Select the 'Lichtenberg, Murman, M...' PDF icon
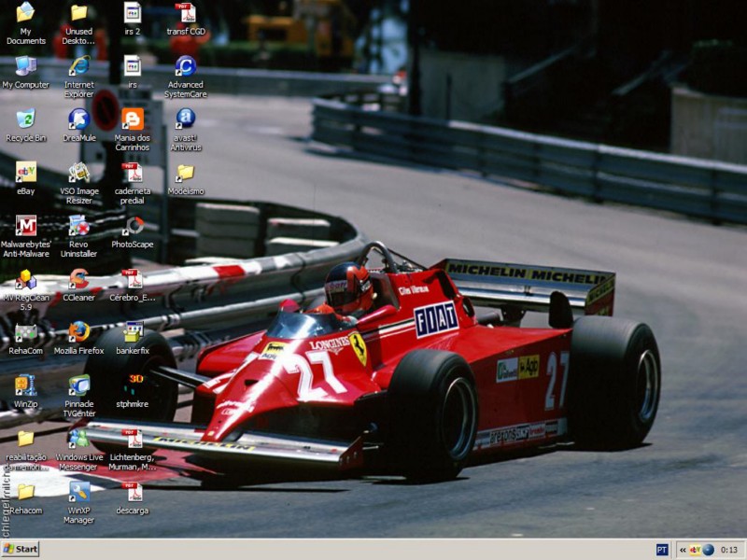Image resolution: width=747 pixels, height=560 pixels. coord(133,439)
